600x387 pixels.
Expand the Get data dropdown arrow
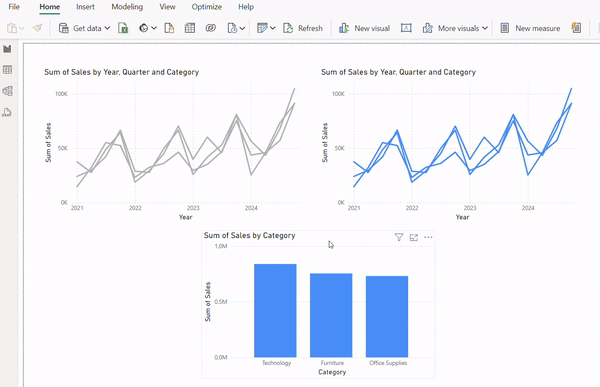point(107,28)
